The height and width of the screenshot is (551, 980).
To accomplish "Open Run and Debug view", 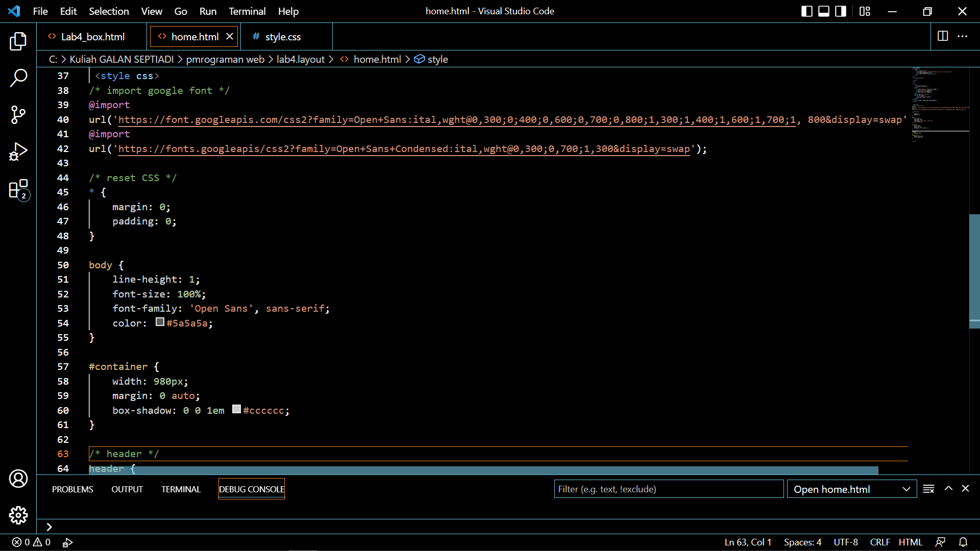I will point(18,152).
